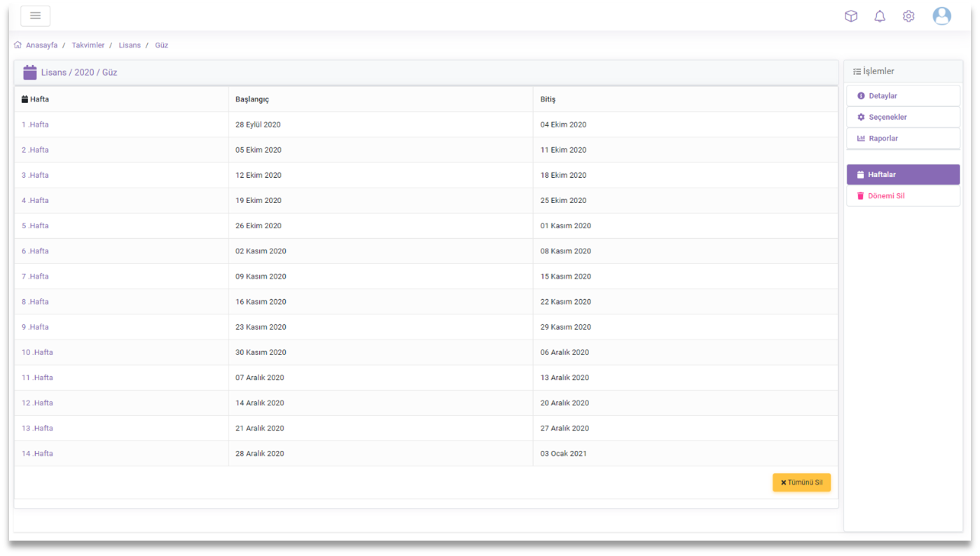Open the hamburger menu button
The height and width of the screenshot is (556, 980).
click(x=35, y=15)
